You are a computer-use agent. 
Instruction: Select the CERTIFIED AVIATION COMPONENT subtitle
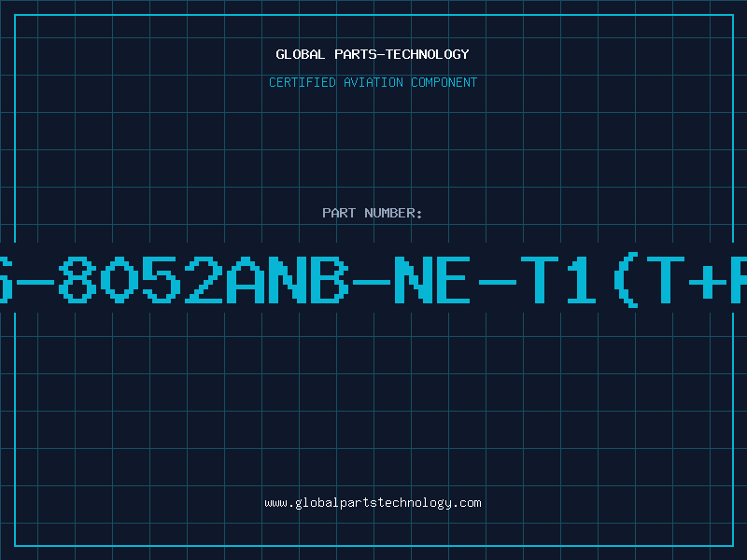tap(373, 82)
